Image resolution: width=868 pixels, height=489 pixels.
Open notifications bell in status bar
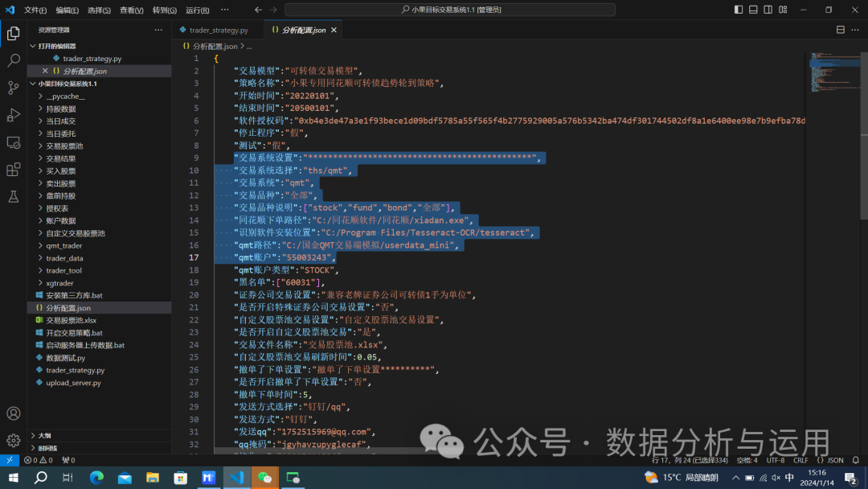pos(855,460)
